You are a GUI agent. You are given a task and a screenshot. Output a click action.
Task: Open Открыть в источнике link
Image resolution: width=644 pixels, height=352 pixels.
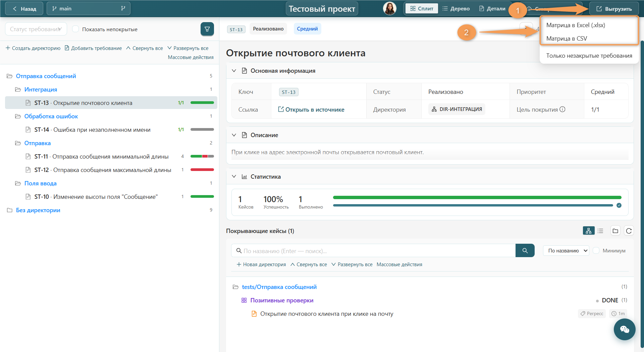(x=311, y=109)
